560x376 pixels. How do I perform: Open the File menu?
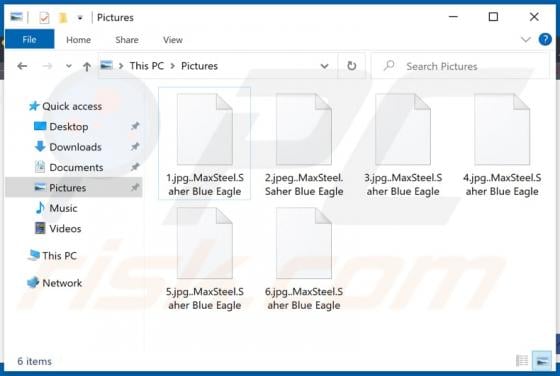coord(29,39)
